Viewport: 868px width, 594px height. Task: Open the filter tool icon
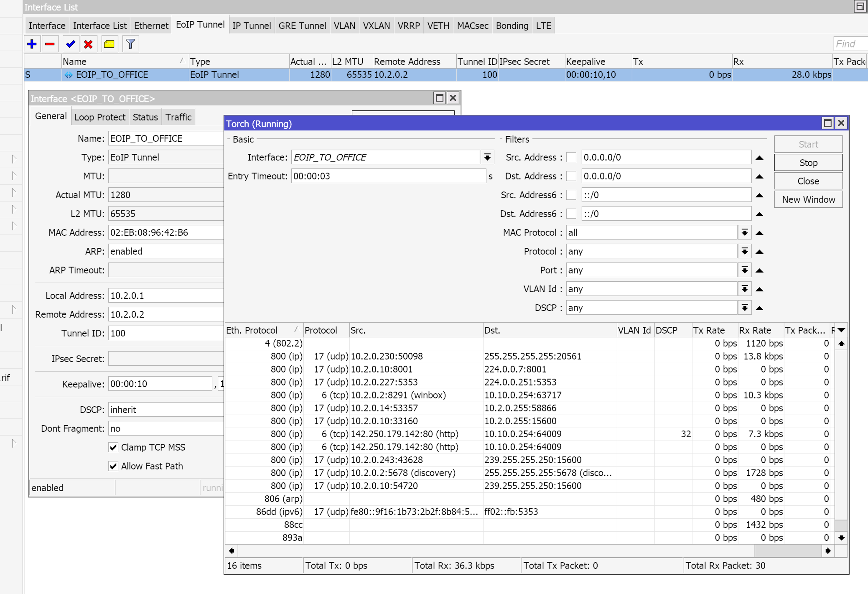tap(130, 43)
